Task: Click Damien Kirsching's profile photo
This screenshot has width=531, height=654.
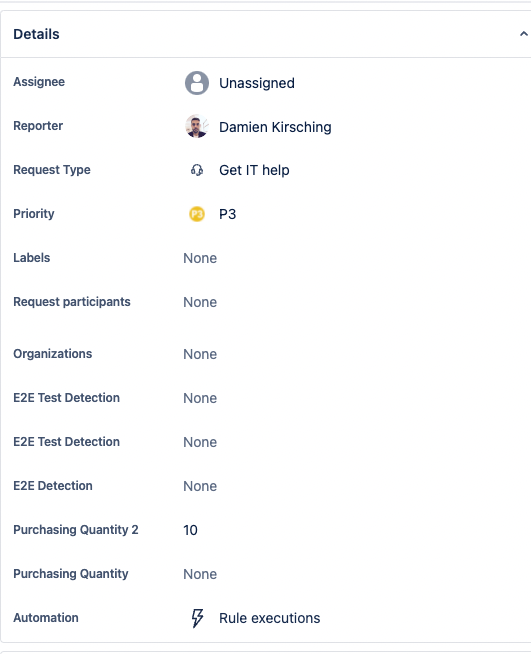Action: pyautogui.click(x=197, y=126)
